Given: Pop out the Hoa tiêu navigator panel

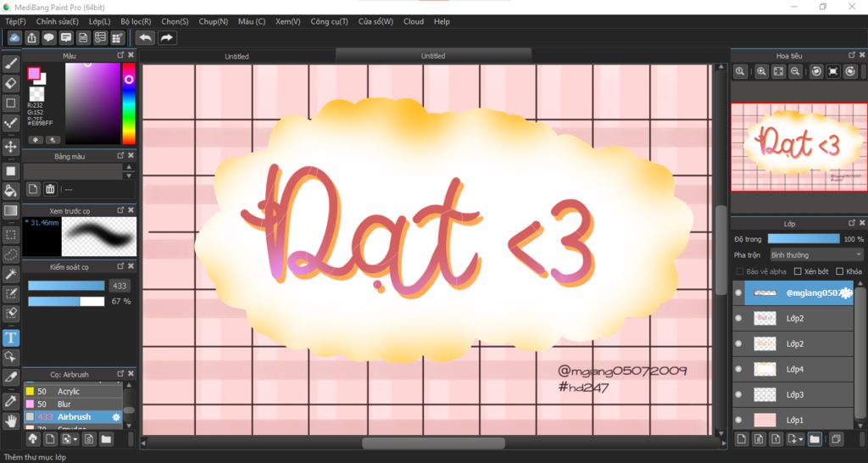Looking at the screenshot, I should click(x=852, y=55).
